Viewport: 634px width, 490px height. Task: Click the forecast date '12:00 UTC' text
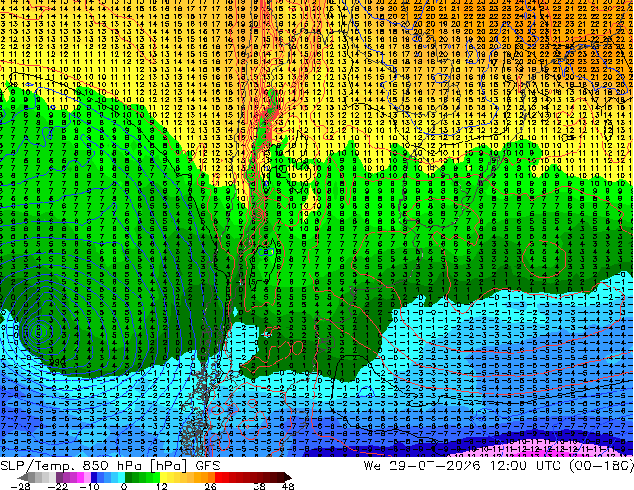(527, 465)
